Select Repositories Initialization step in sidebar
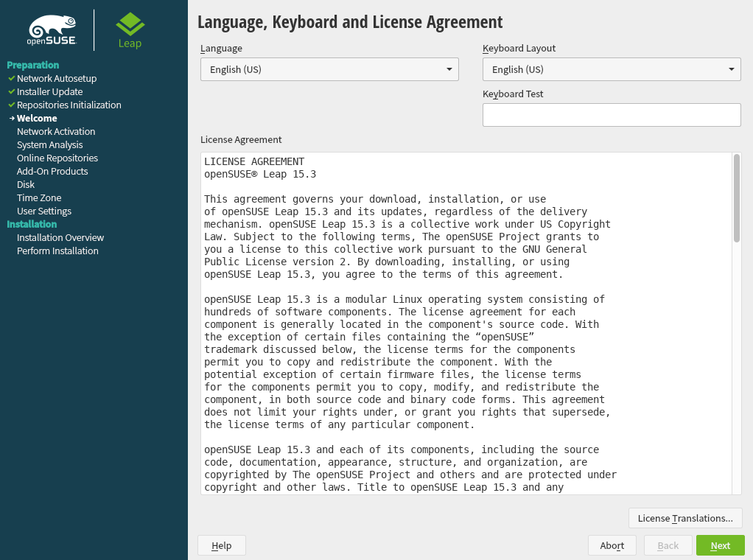The image size is (753, 560). 69,105
